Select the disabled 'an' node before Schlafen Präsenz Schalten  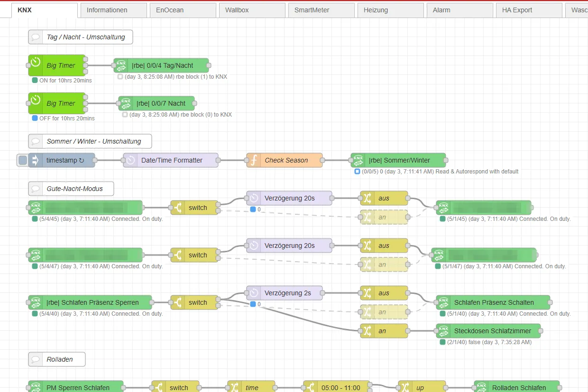(x=384, y=312)
